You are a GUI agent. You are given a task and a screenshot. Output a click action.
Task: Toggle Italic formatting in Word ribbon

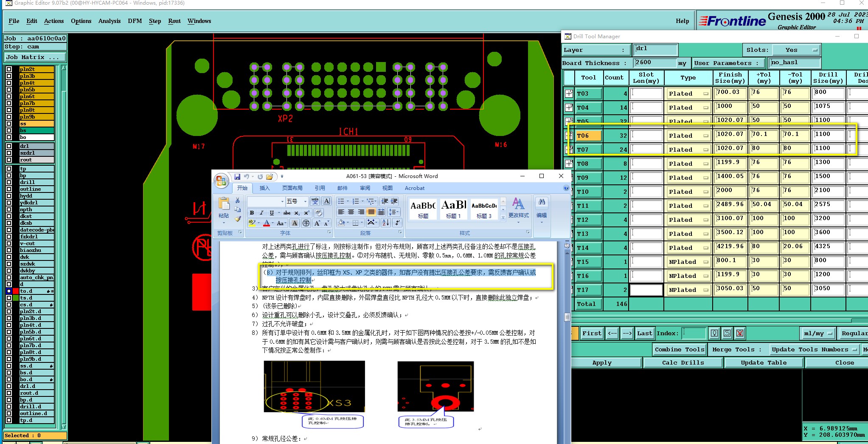click(261, 212)
